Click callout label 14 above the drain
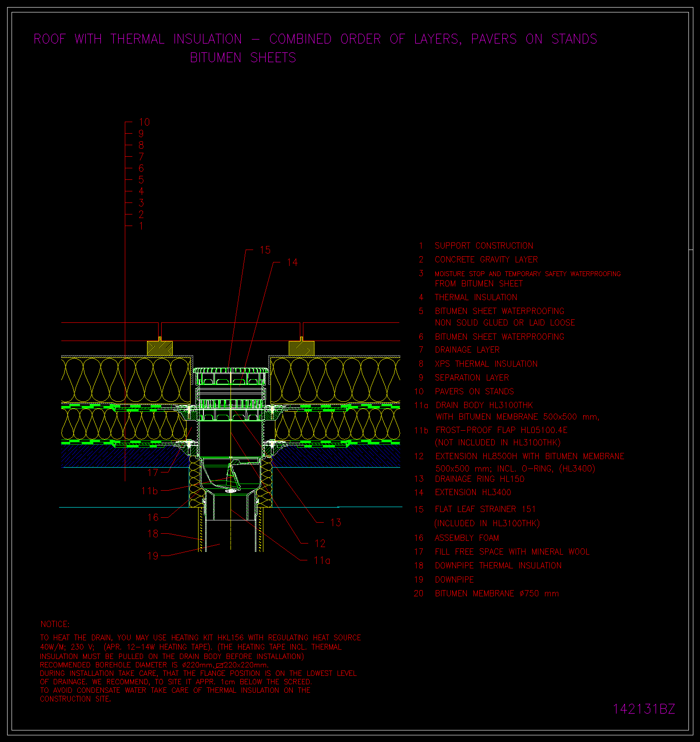 point(292,262)
